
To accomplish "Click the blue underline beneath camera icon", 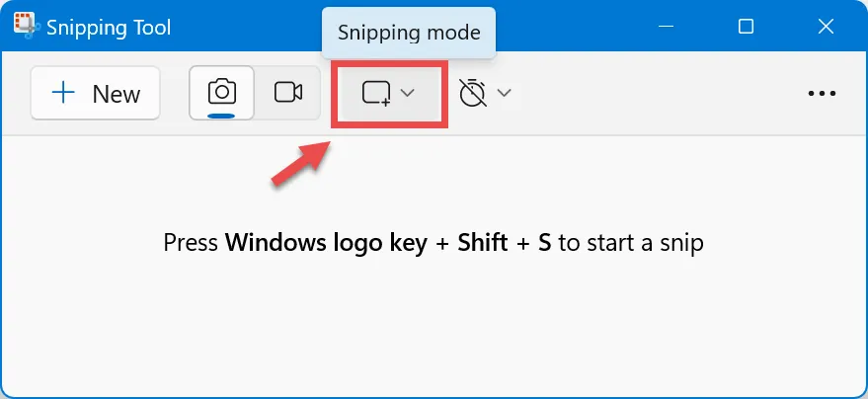I will tap(221, 115).
